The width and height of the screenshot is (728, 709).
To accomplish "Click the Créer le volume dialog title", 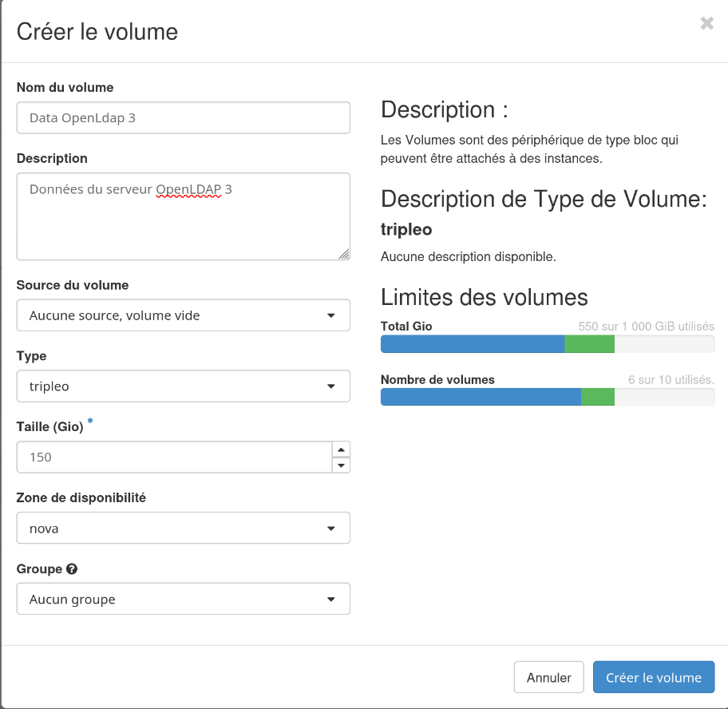I will coord(97,32).
